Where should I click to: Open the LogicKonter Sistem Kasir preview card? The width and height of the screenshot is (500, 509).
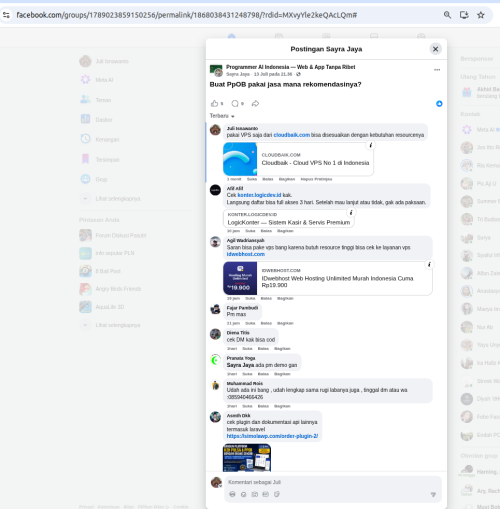pos(289,219)
